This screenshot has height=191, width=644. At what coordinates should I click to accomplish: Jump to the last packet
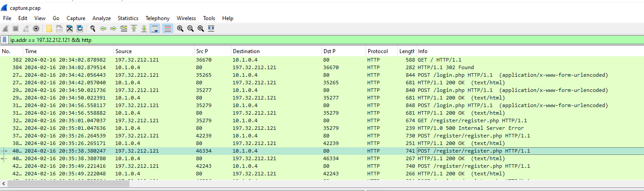(x=144, y=29)
